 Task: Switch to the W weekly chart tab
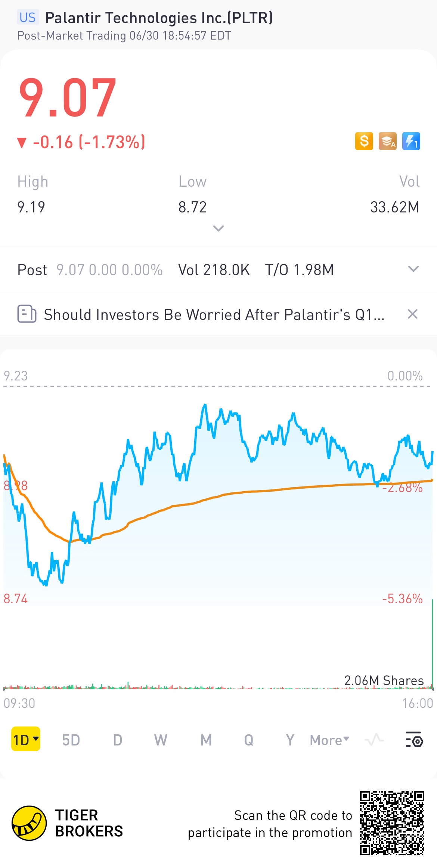[x=161, y=740]
